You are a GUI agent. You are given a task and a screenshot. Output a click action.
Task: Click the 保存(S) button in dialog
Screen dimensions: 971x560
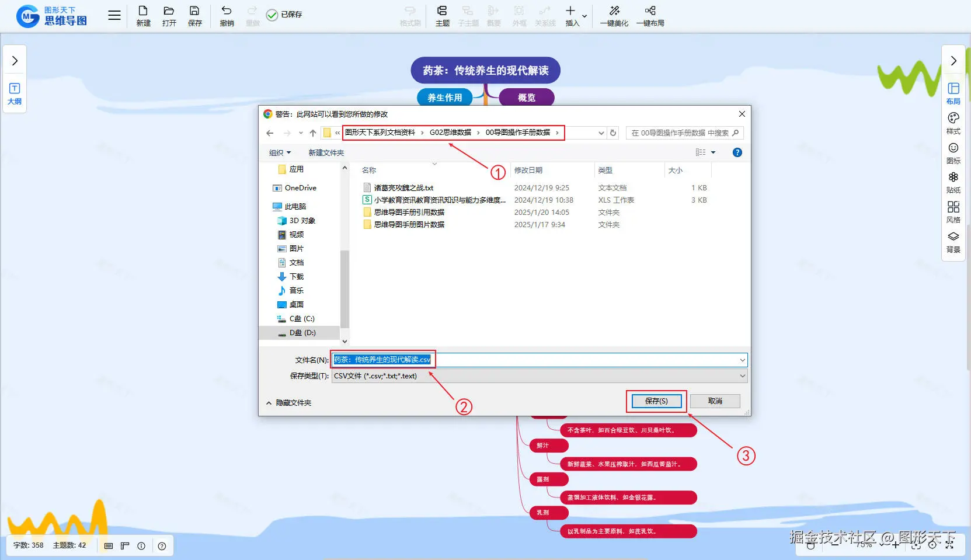point(656,401)
